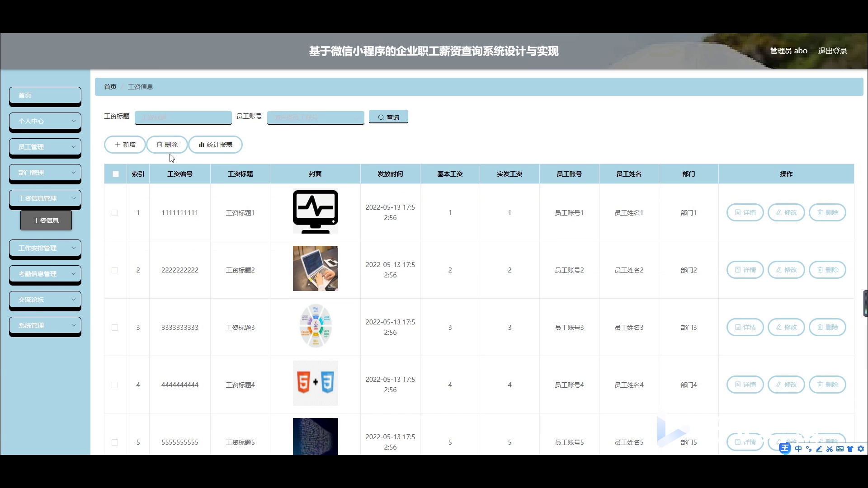The height and width of the screenshot is (488, 868).
Task: Check the checkbox for row 3333333333
Action: tap(115, 328)
